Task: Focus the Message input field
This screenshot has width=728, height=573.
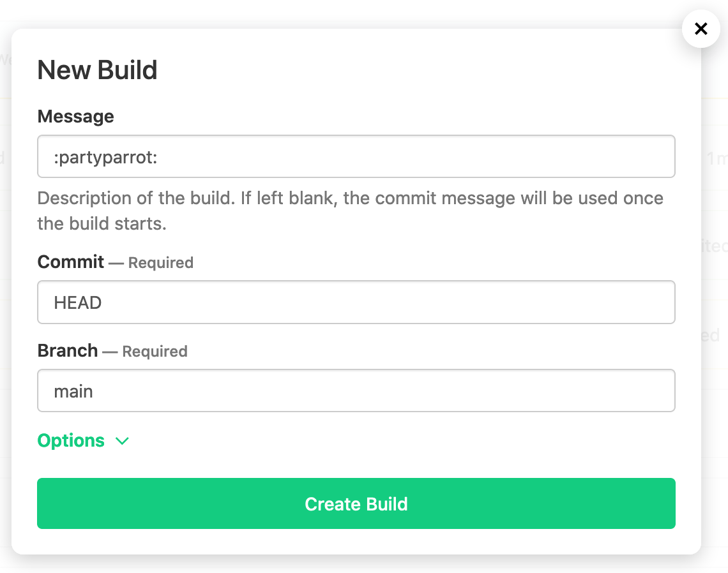Action: click(356, 156)
